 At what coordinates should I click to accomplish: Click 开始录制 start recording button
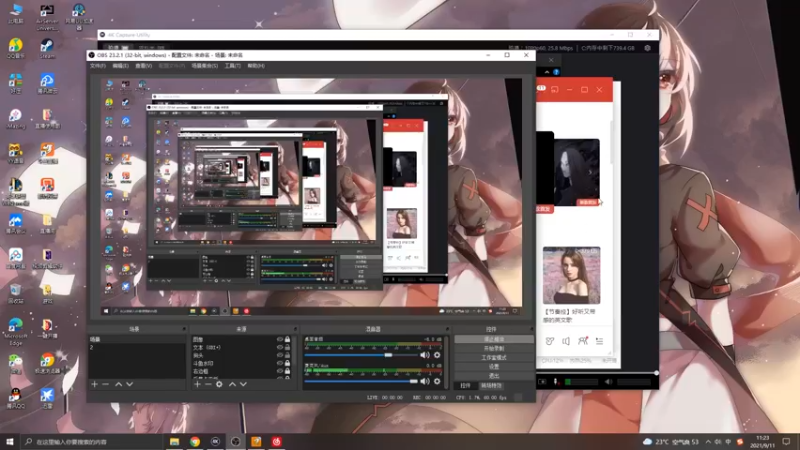point(494,348)
